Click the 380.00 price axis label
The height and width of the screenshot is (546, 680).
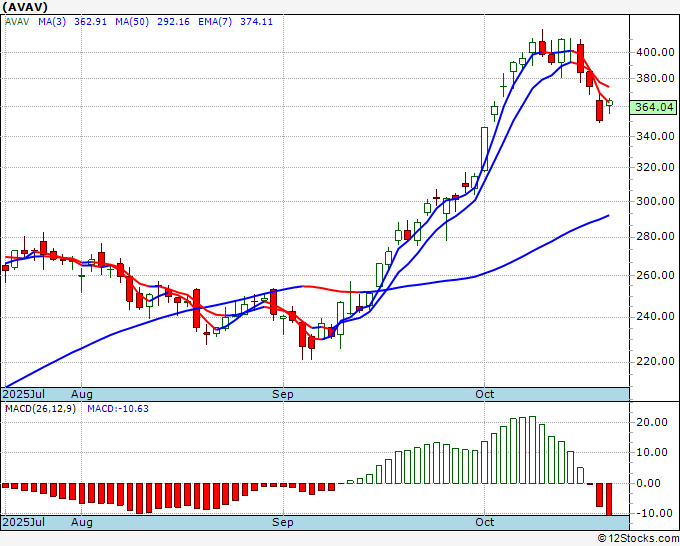655,78
